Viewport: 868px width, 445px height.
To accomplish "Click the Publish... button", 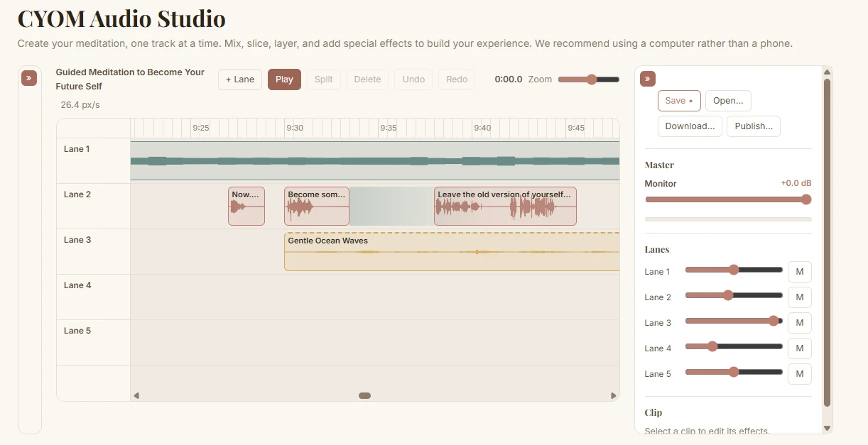I will pos(754,126).
